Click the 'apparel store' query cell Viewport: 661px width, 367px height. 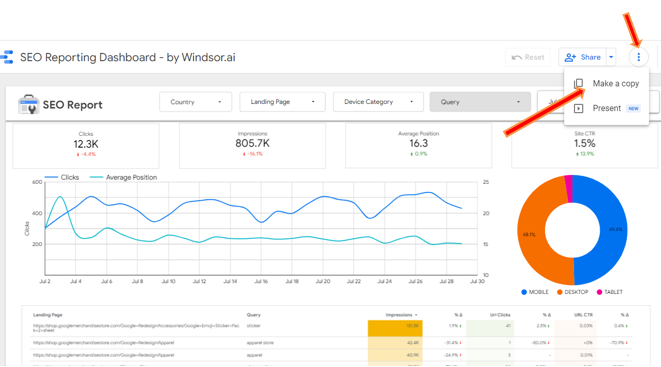point(260,343)
